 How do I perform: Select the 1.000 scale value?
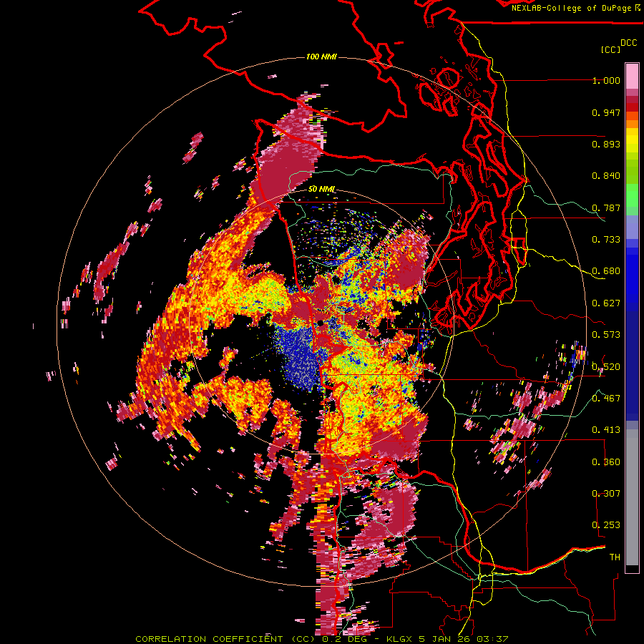pyautogui.click(x=606, y=80)
